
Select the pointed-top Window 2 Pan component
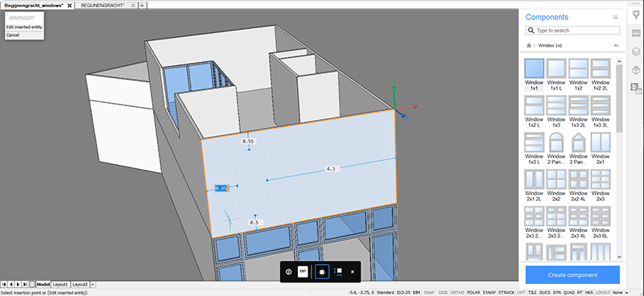[x=578, y=142]
